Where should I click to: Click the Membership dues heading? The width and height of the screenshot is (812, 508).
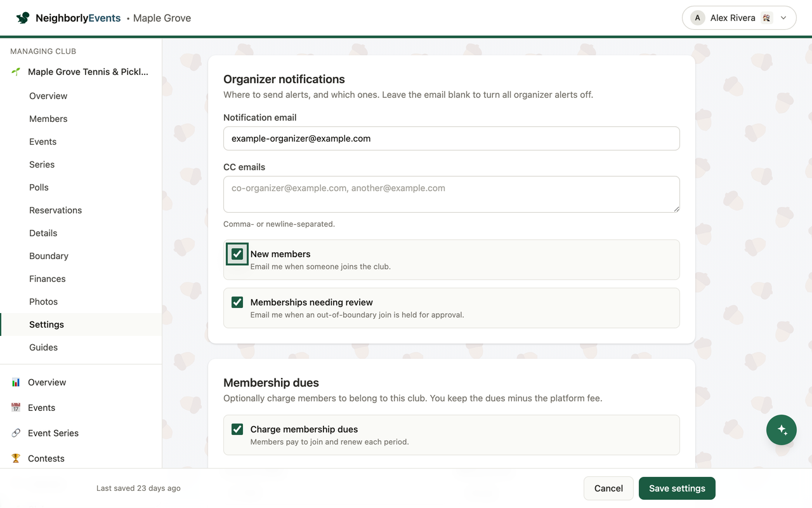271,383
